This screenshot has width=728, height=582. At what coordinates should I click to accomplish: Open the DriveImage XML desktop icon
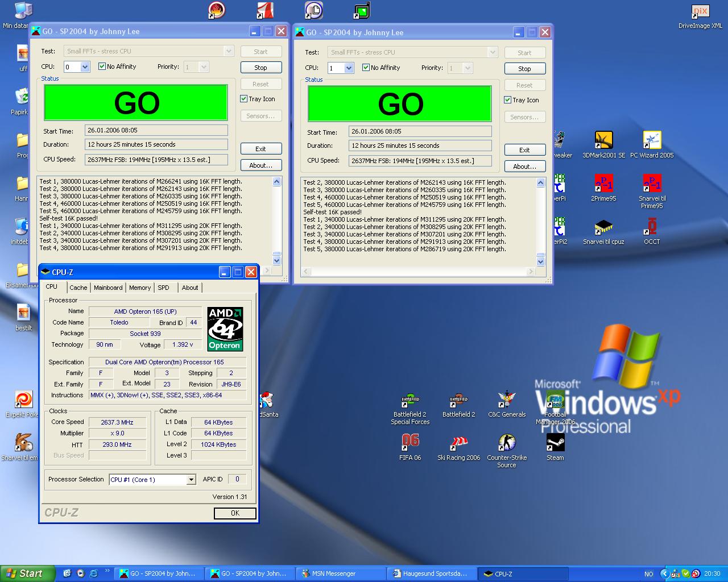pyautogui.click(x=700, y=16)
